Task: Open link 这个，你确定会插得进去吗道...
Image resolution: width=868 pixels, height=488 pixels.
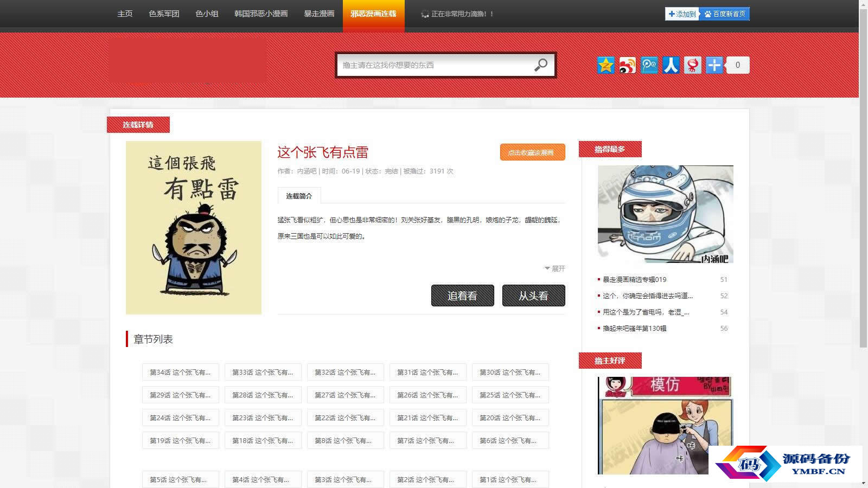Action: coord(648,296)
